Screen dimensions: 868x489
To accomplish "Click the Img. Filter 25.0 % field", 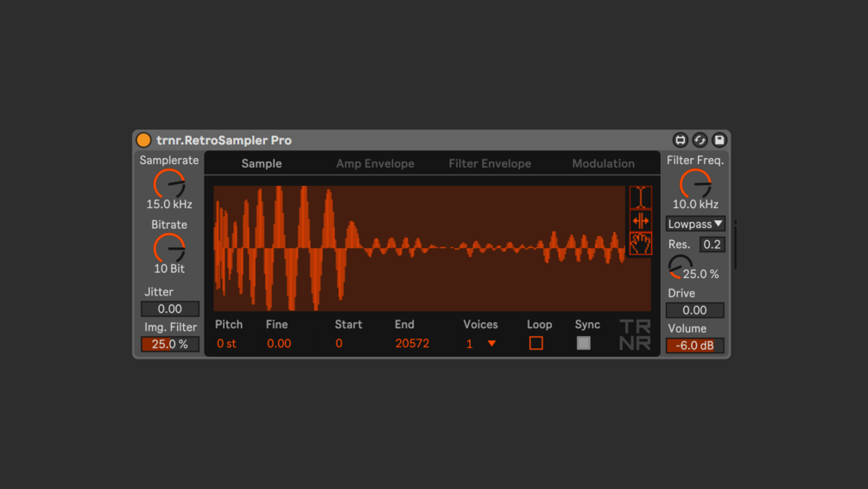I will click(170, 344).
